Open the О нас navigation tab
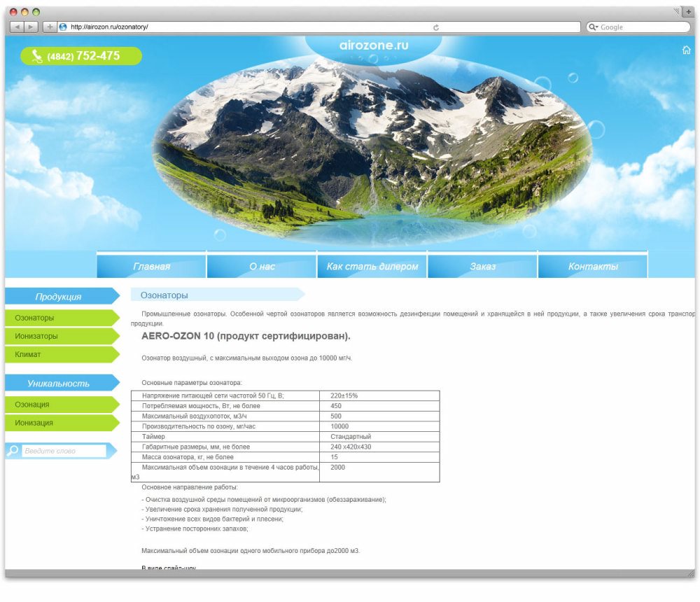Screen dimensions: 700x602 [262, 266]
